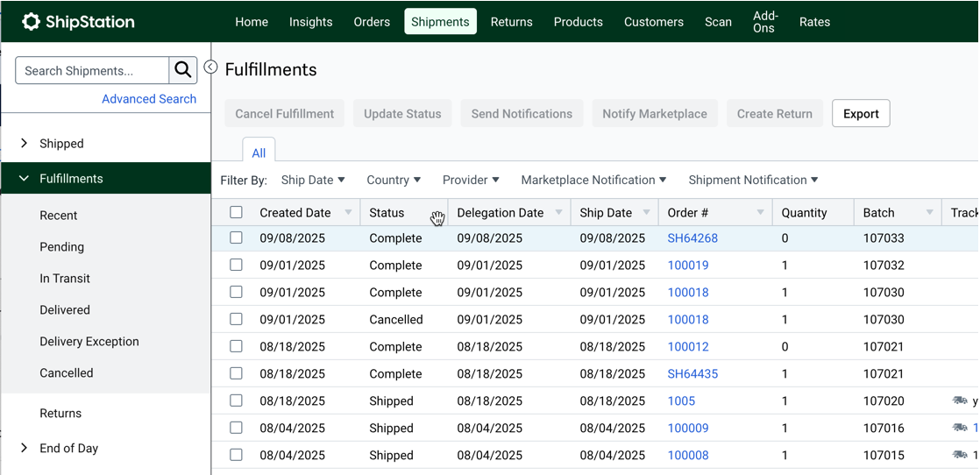Open the Country filter dropdown
The width and height of the screenshot is (980, 475).
click(394, 180)
